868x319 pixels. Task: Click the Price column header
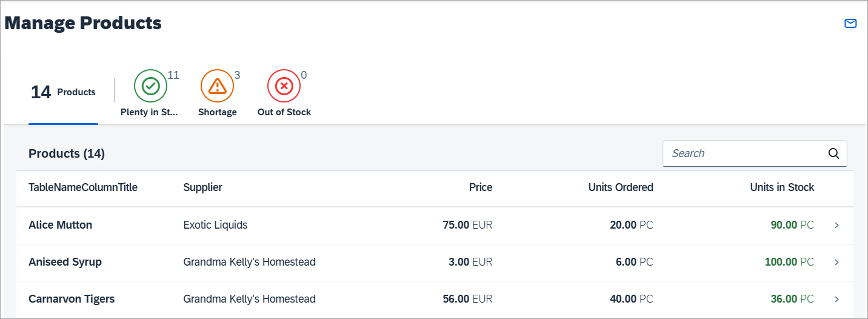click(481, 187)
